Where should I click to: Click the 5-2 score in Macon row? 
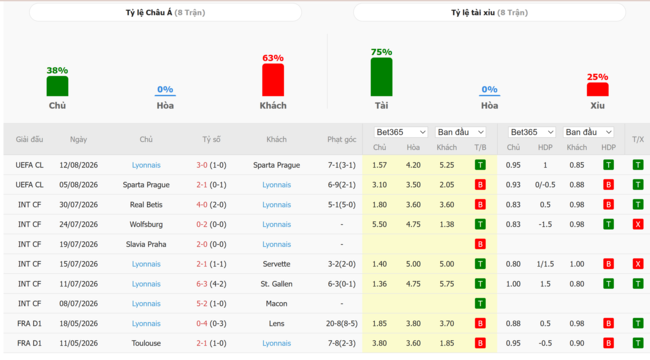coord(201,304)
